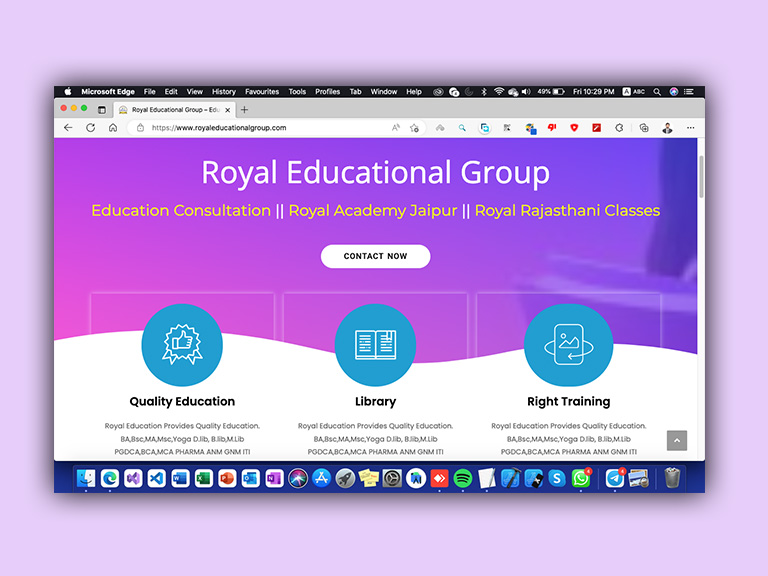
Task: Go to home page icon
Action: point(113,128)
